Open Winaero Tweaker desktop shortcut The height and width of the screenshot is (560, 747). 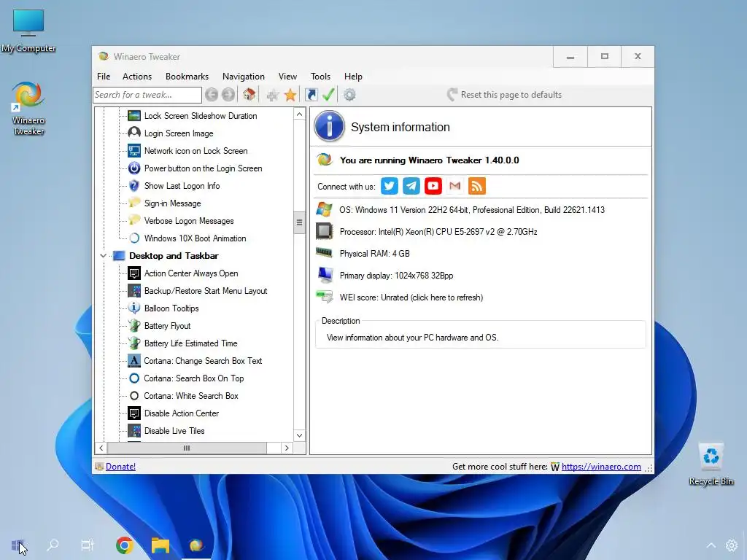(x=28, y=109)
